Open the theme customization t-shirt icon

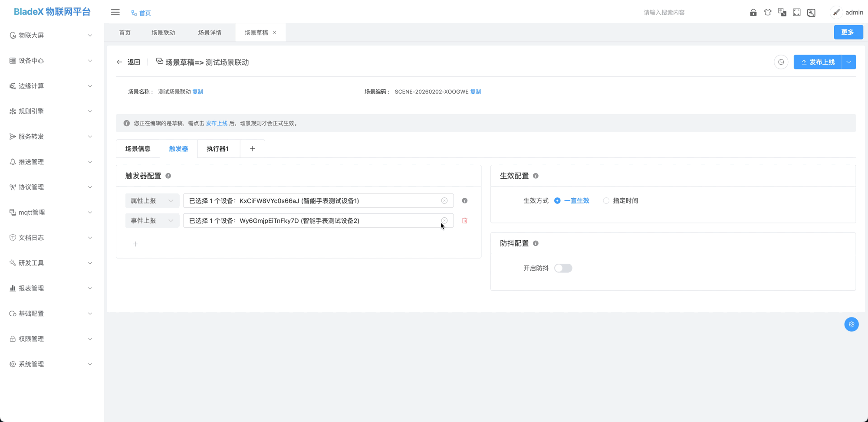point(768,12)
